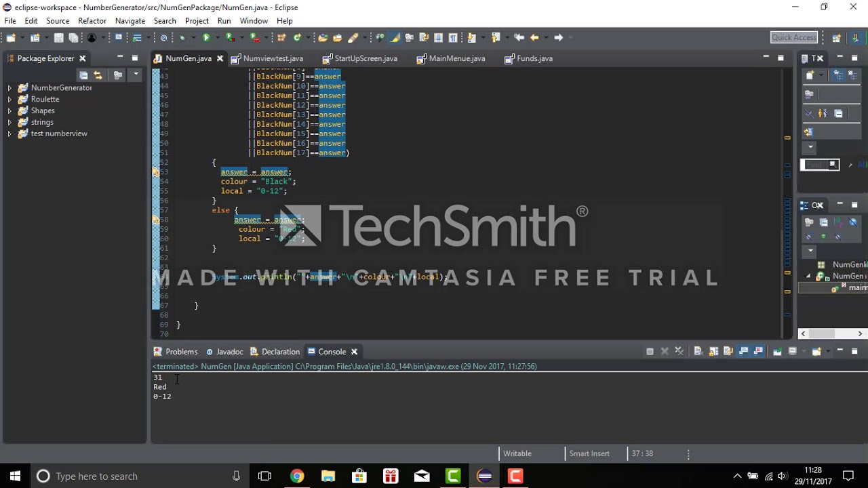Screen dimensions: 868x488
Task: Click the Display Selected Console icon
Action: coord(793,351)
